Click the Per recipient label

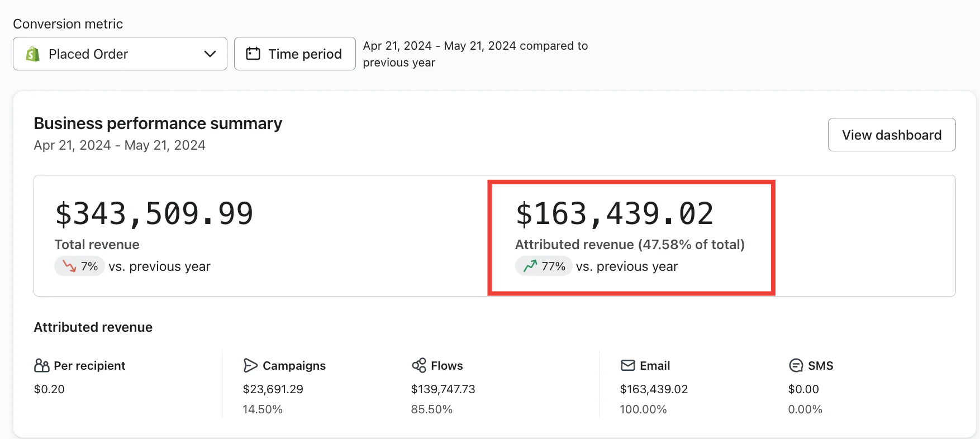point(89,366)
